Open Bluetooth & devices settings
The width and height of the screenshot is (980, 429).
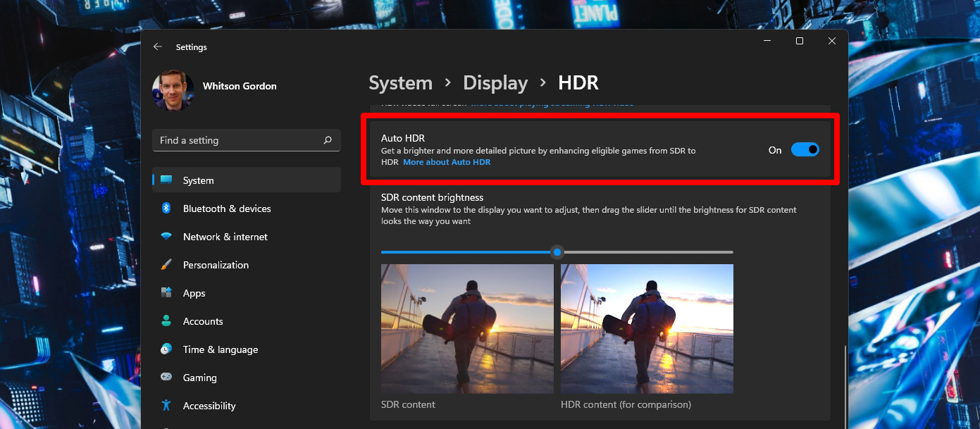pos(247,209)
